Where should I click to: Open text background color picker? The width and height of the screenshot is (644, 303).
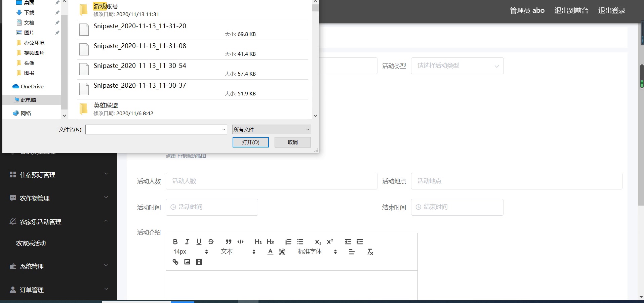[282, 252]
